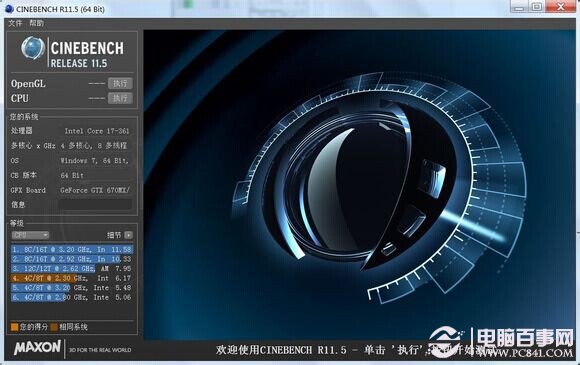Click the 信息 input field
Image resolution: width=580 pixels, height=365 pixels.
coord(95,204)
